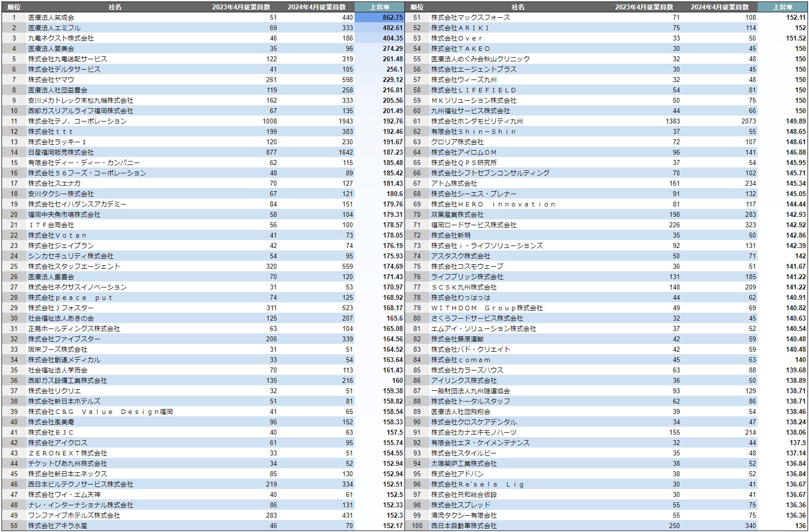Select the growth rate 149.89
This screenshot has height=532, width=809.
pos(796,121)
